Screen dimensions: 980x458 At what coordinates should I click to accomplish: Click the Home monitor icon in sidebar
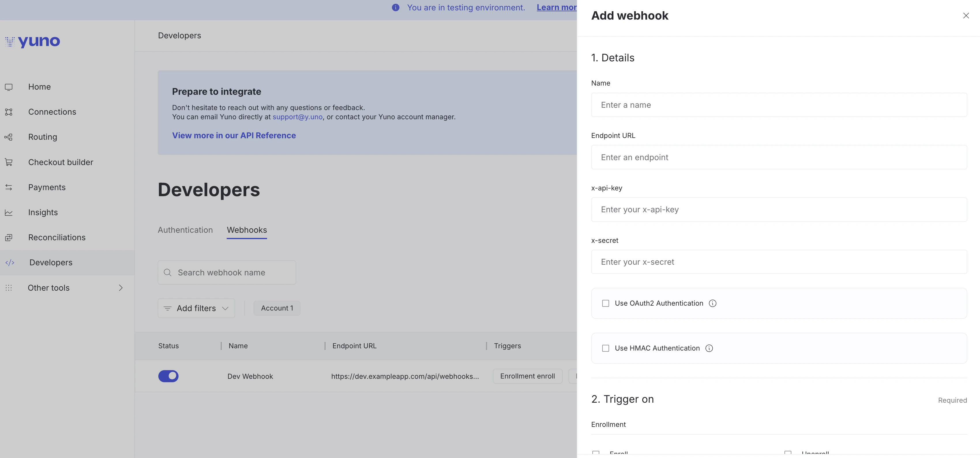(9, 87)
